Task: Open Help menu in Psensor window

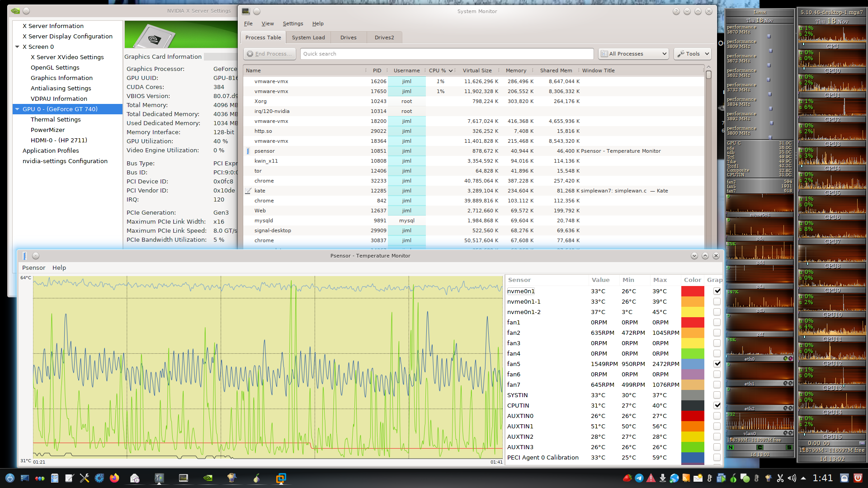Action: [x=59, y=267]
